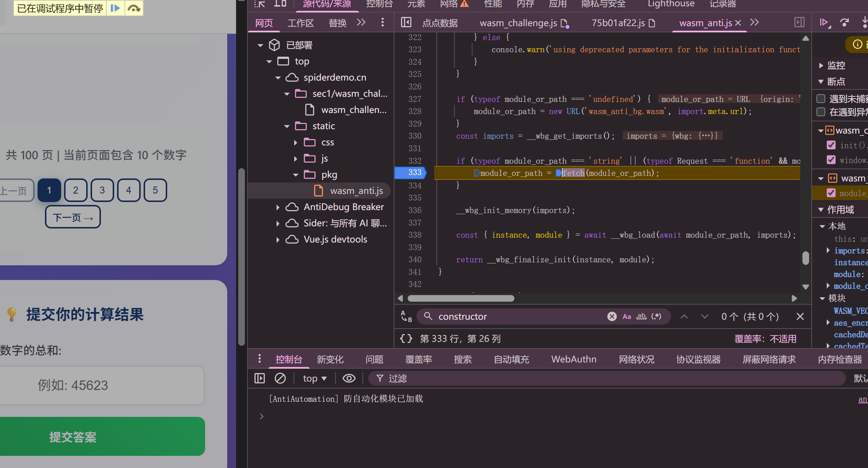Pretty-print with the curly braces icon

[406, 338]
